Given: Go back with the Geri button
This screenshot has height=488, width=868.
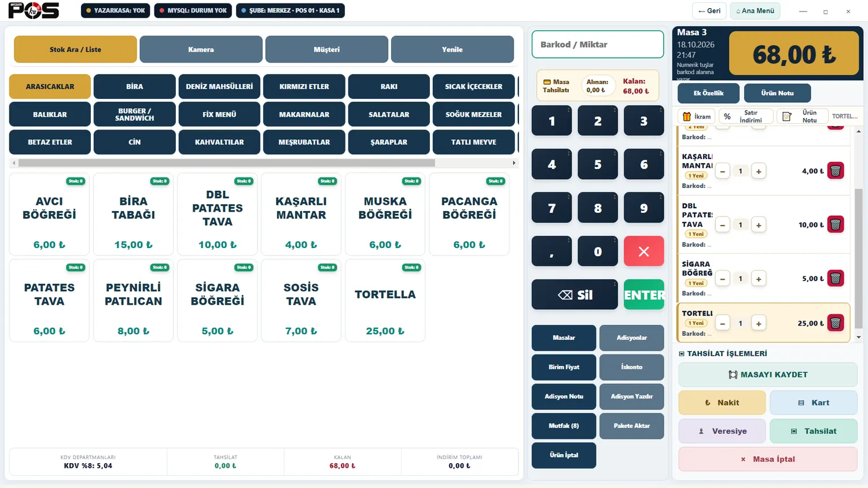Looking at the screenshot, I should pos(709,11).
